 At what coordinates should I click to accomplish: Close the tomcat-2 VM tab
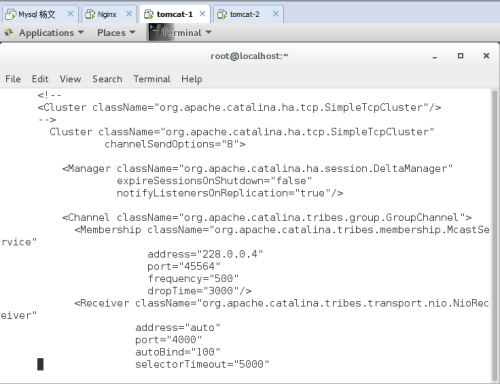(276, 14)
